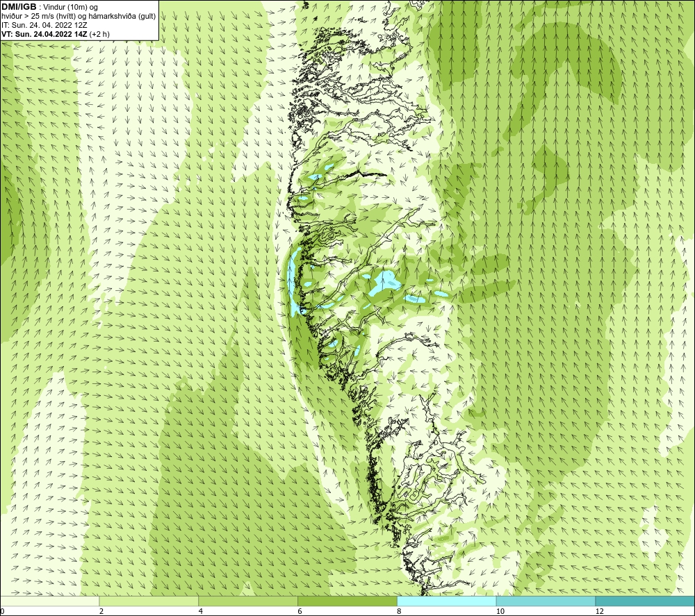The width and height of the screenshot is (695, 616).
Task: Click the 'IT: Sun. 24. 04. 2022 12Z' line
Action: [x=44, y=25]
